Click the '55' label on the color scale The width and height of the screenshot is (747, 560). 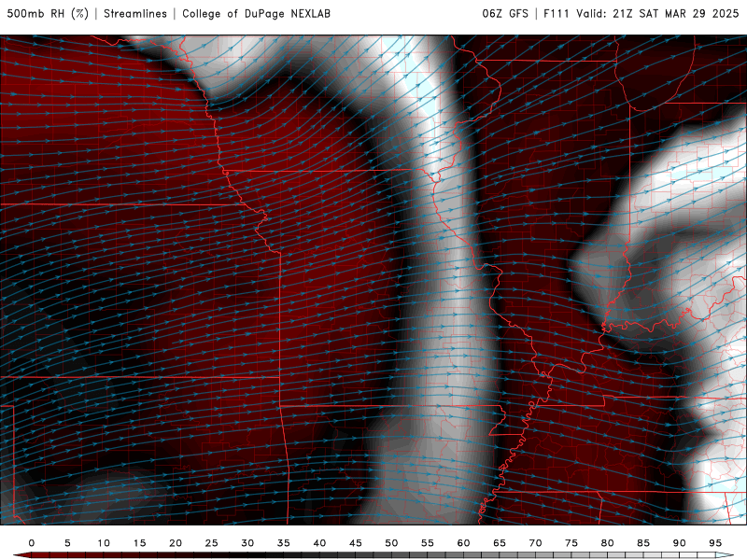(x=428, y=543)
